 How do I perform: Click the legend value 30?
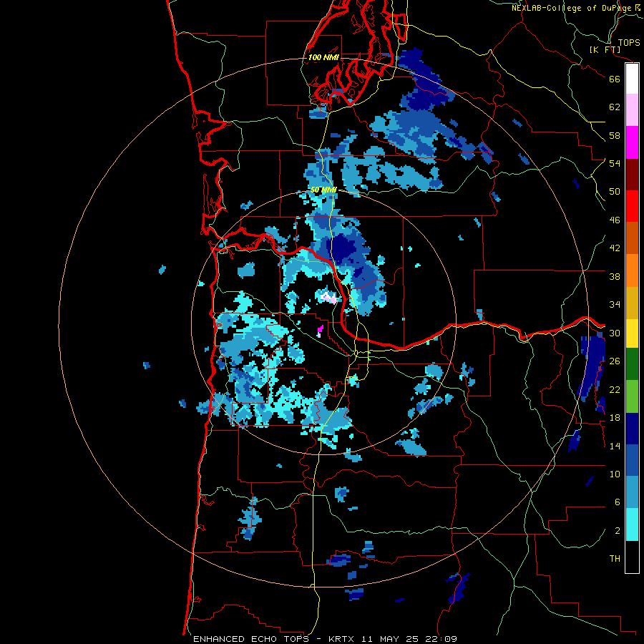(615, 333)
